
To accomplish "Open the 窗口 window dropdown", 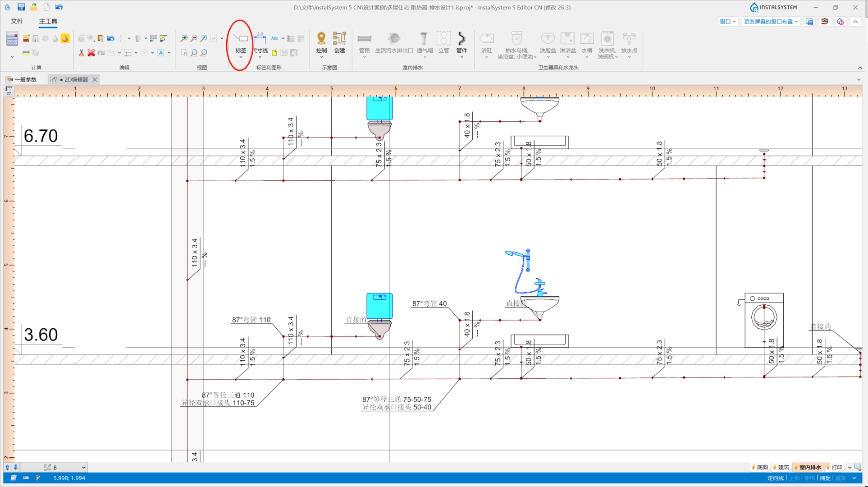I will pos(727,21).
